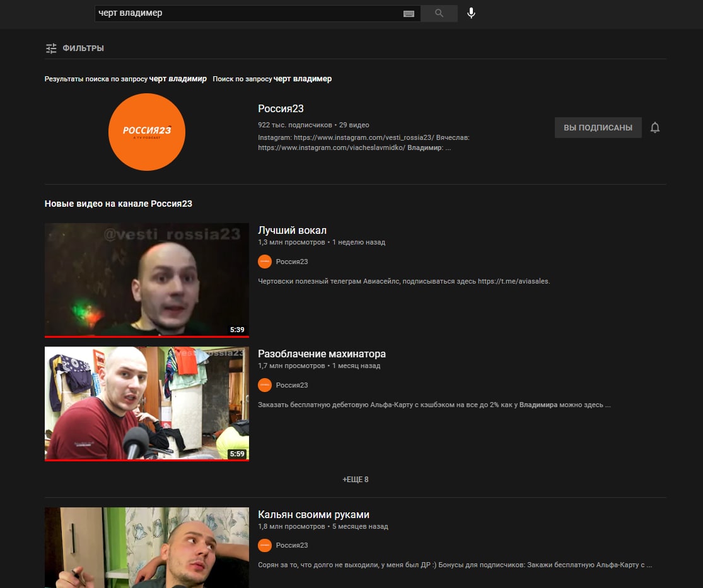Play the Разоблачение махинатора video thumbnail
The image size is (703, 588).
pos(147,404)
